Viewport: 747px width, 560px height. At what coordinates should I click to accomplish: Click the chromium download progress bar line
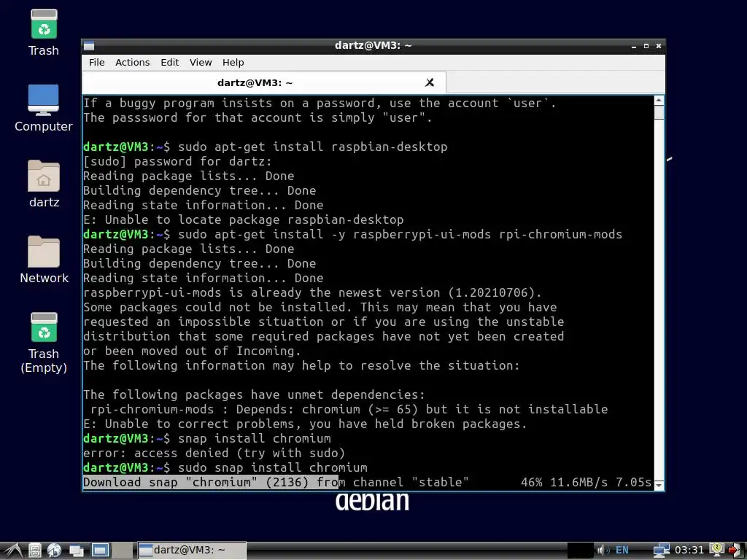(367, 483)
